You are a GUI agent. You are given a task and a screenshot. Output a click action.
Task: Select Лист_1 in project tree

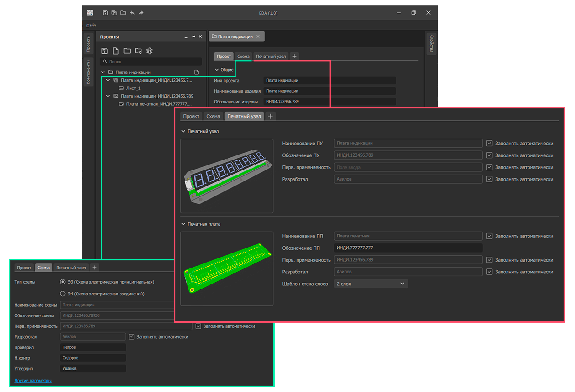click(x=133, y=88)
